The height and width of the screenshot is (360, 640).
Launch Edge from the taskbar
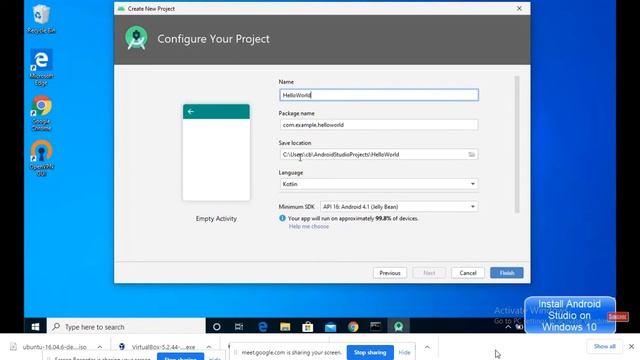tap(262, 327)
